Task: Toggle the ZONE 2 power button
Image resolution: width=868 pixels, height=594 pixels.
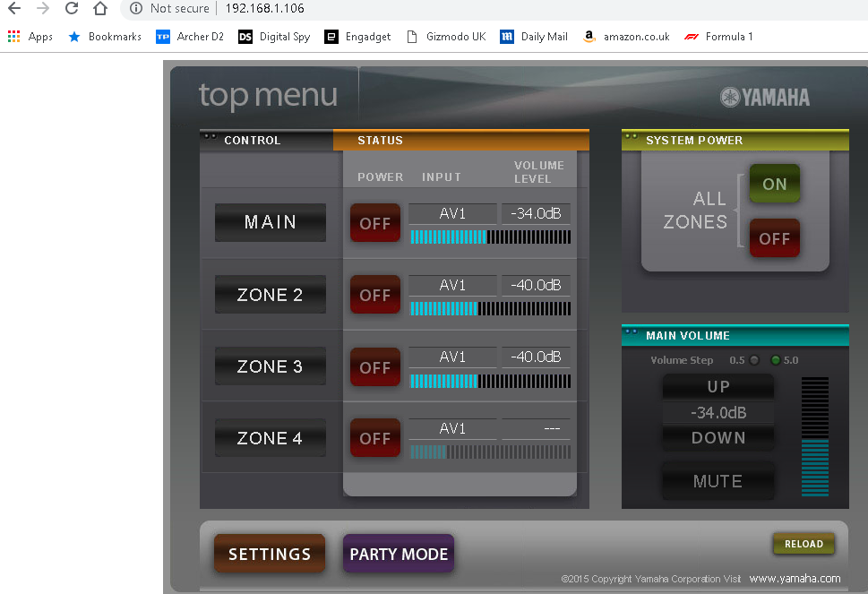Action: click(x=374, y=295)
